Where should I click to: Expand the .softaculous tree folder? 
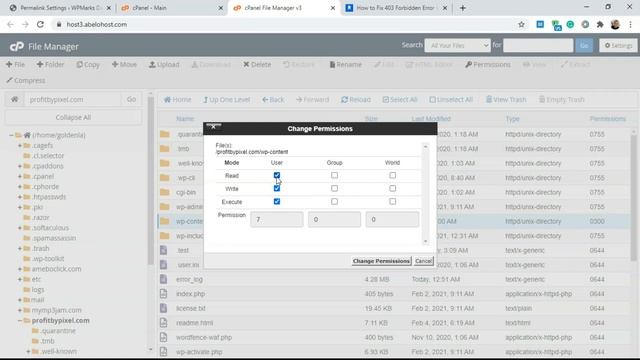click(20, 228)
